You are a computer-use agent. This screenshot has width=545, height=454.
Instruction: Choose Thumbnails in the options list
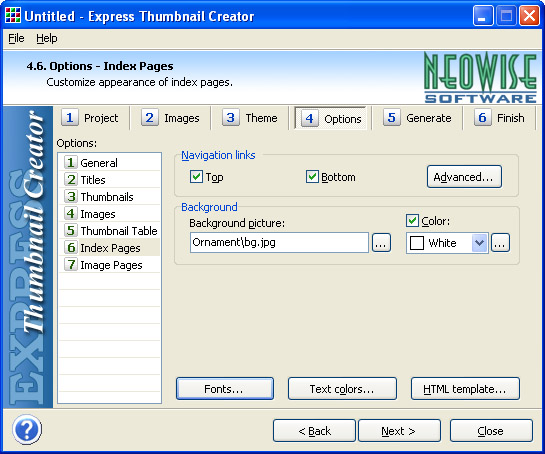pyautogui.click(x=110, y=196)
